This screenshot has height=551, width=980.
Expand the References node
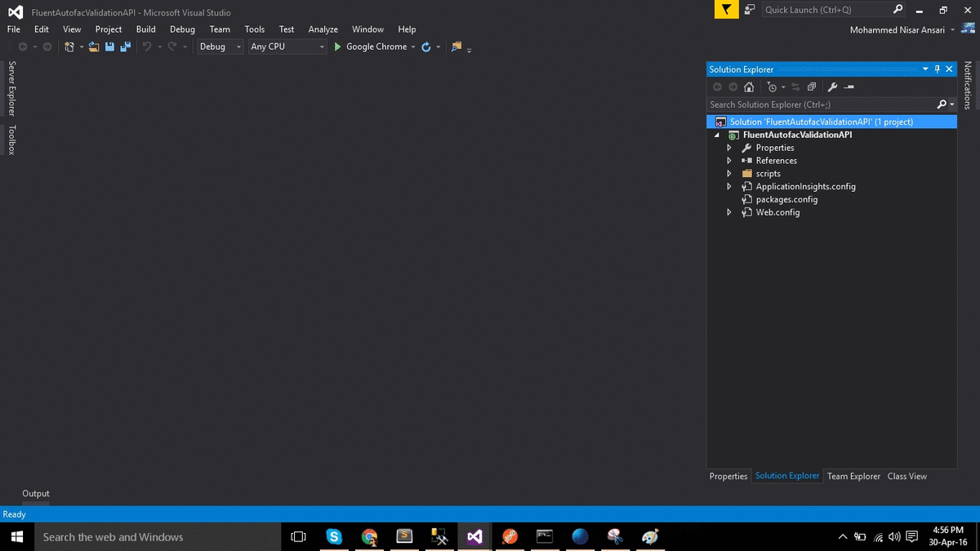click(x=729, y=161)
